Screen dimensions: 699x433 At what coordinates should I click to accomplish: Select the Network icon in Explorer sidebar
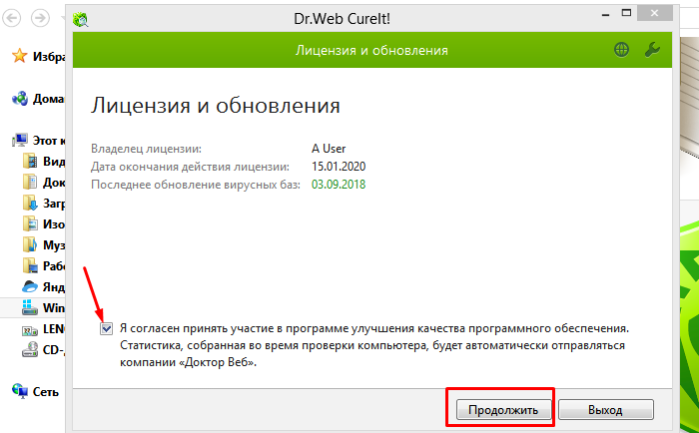[20, 391]
